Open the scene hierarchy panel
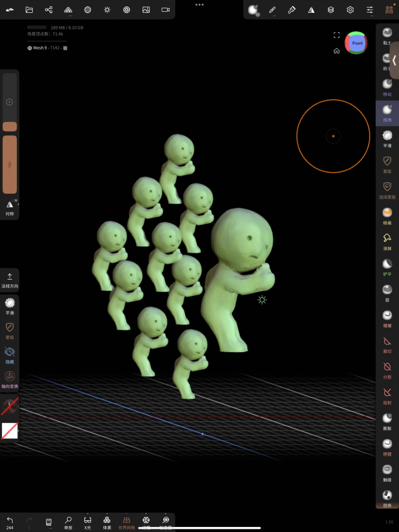Image resolution: width=399 pixels, height=532 pixels. (48, 10)
